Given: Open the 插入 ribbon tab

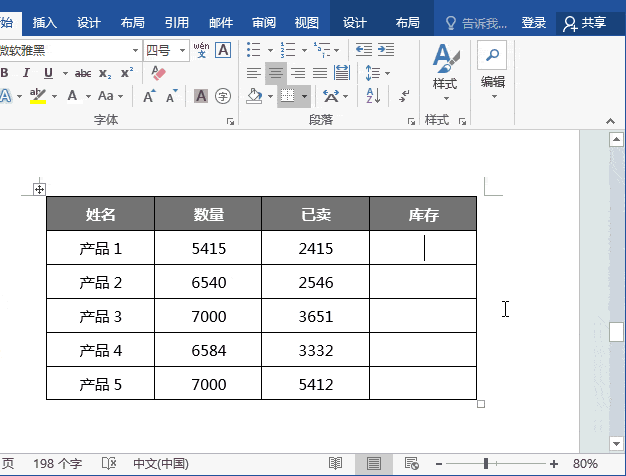Looking at the screenshot, I should pyautogui.click(x=45, y=22).
